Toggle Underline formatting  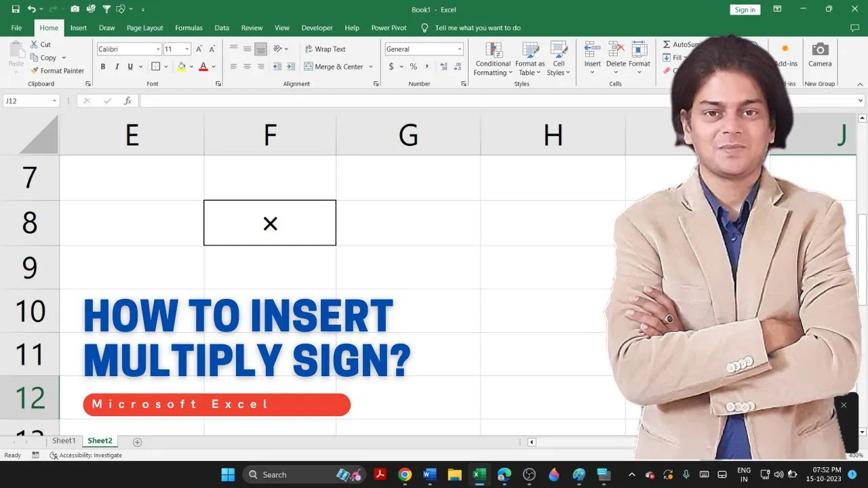click(x=130, y=66)
